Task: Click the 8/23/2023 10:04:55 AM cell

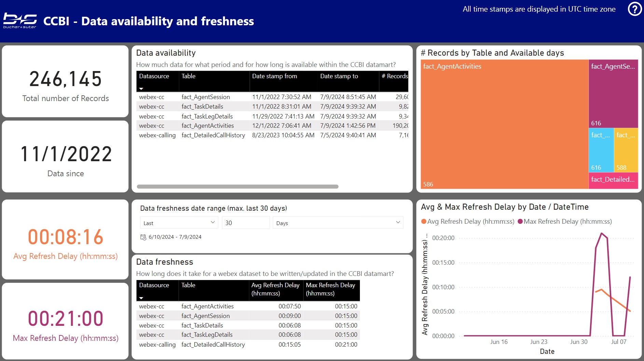Action: (283, 135)
